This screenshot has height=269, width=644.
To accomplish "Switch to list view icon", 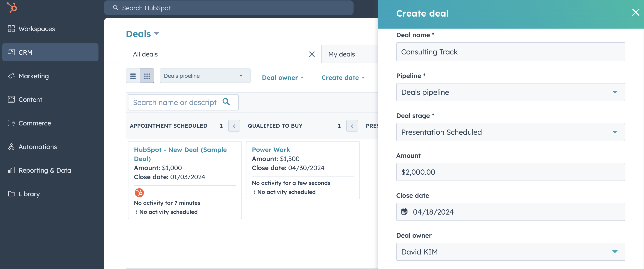I will [x=133, y=76].
